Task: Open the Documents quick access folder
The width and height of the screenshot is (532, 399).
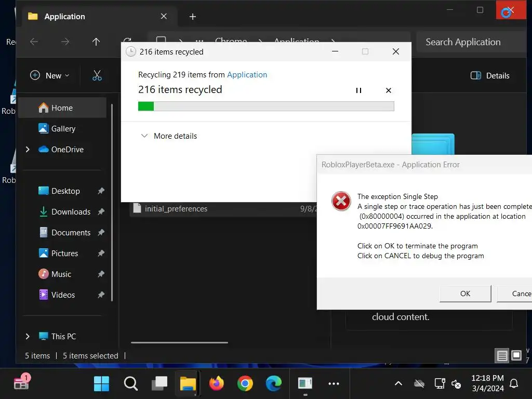Action: coord(71,232)
